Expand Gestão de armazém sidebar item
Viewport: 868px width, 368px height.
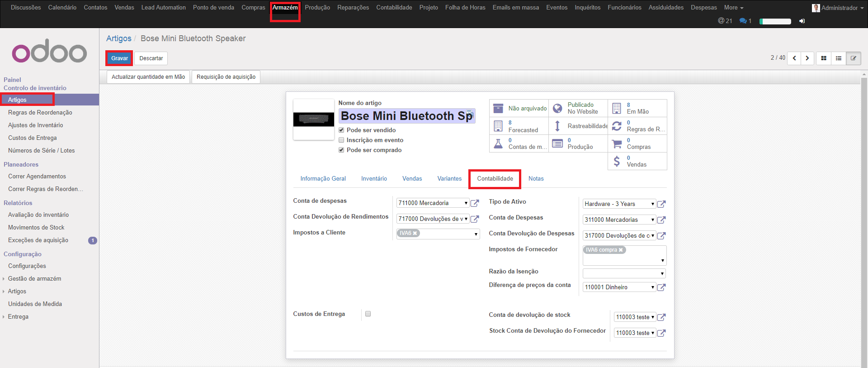(34, 279)
